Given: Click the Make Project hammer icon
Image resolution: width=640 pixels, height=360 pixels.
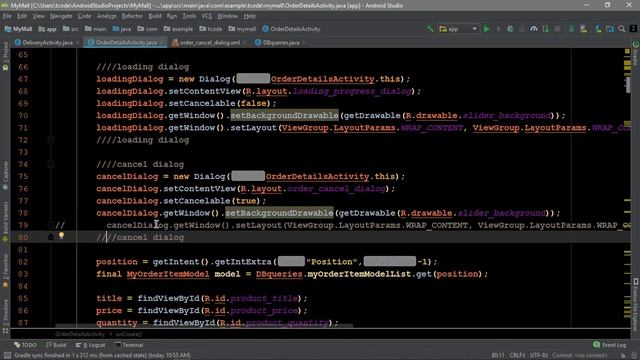Looking at the screenshot, I should pyautogui.click(x=430, y=29).
